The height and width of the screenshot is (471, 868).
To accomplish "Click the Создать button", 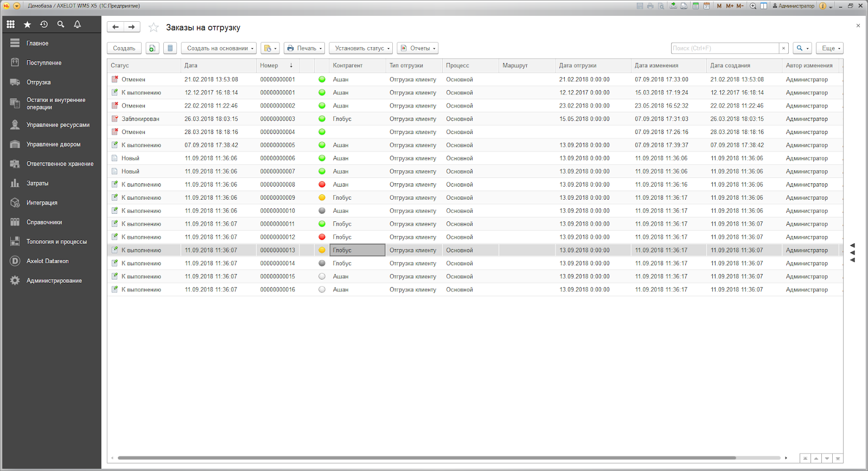I will [124, 48].
